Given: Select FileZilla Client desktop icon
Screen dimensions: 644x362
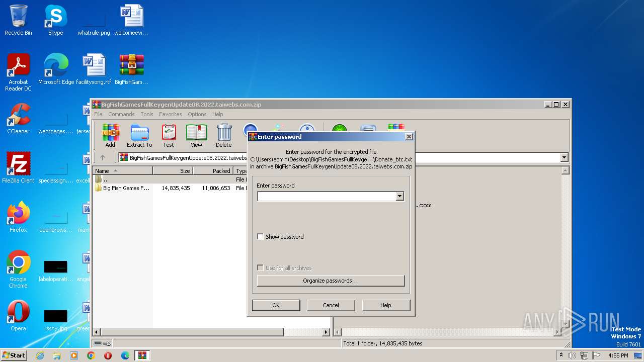Looking at the screenshot, I should click(x=18, y=168).
